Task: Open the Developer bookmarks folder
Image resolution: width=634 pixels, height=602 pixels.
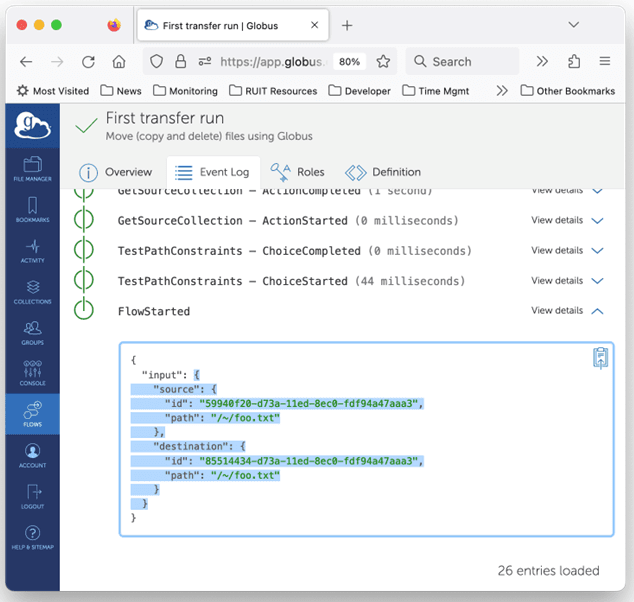Action: click(x=359, y=91)
